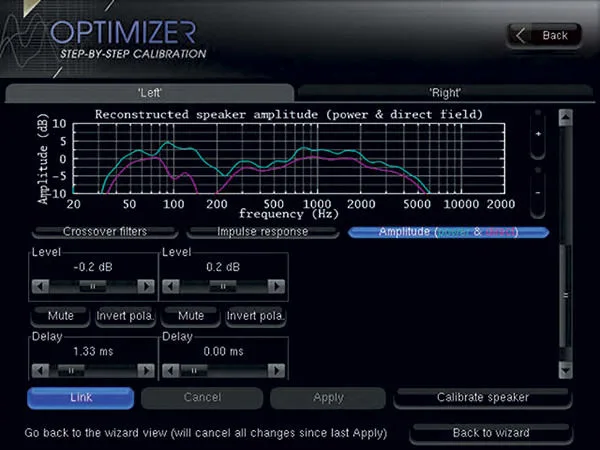Click the amplitude graph plot area

pos(289,158)
